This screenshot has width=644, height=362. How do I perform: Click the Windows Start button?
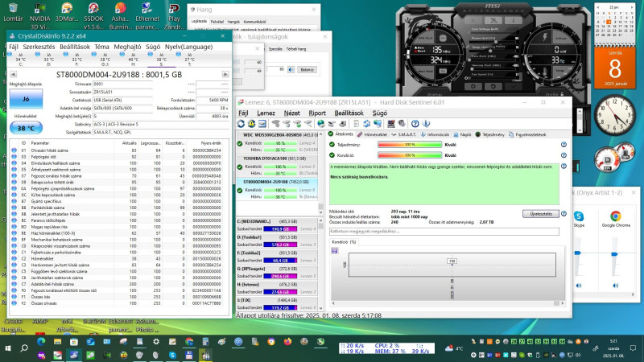(x=8, y=348)
